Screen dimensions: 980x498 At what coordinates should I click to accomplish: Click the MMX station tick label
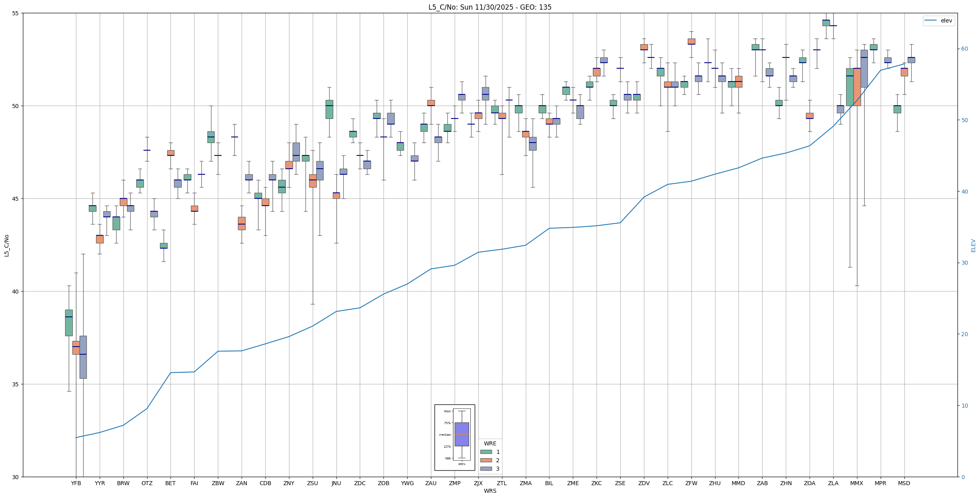coord(857,483)
